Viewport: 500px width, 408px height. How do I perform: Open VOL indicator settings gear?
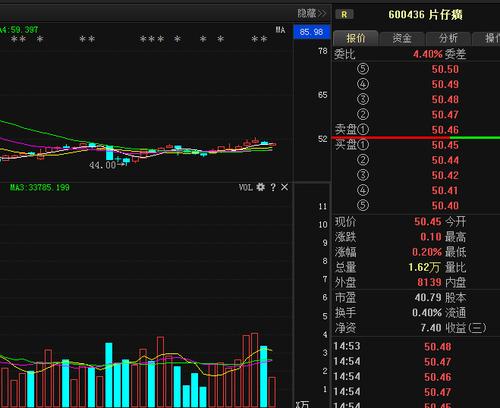261,187
